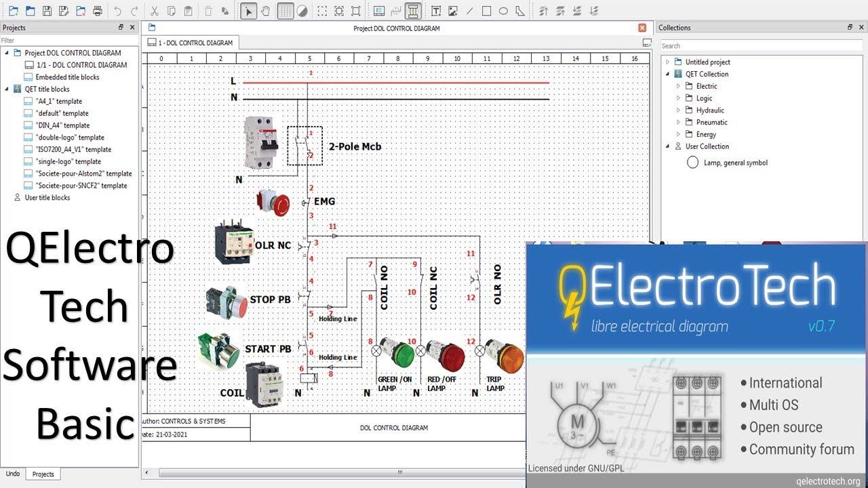Screen dimensions: 868x488
Task: Add new folio icon beside tab bar
Action: click(647, 42)
